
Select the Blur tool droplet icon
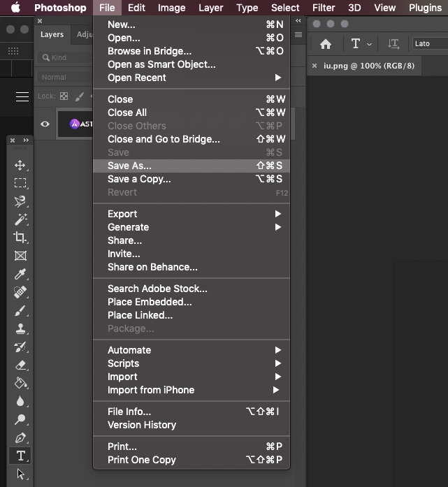click(x=20, y=401)
